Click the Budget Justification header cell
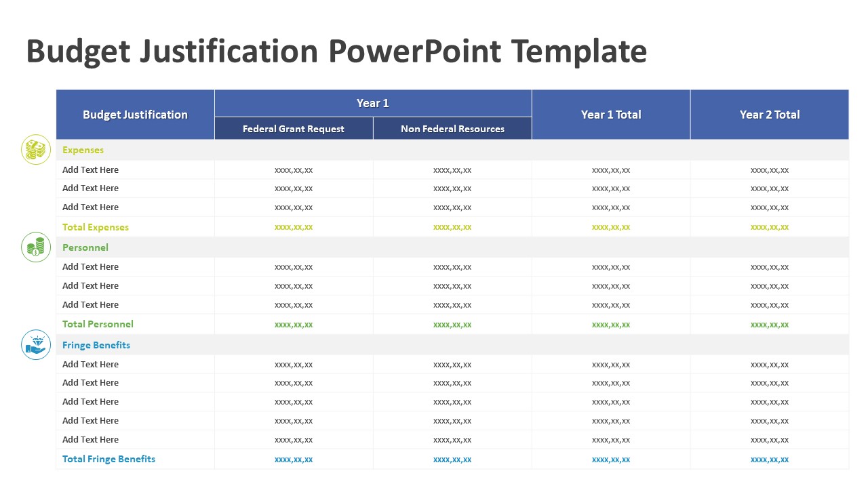The image size is (868, 488). (135, 115)
